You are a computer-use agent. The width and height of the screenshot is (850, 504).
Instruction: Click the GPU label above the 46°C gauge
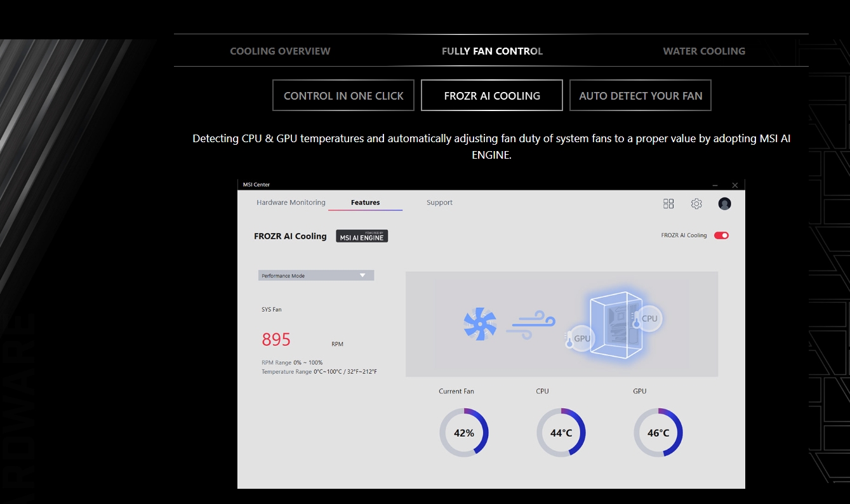[640, 391]
